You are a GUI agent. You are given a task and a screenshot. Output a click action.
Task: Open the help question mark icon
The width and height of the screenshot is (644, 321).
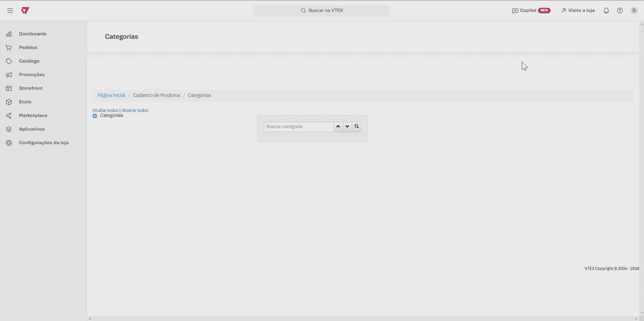point(620,11)
